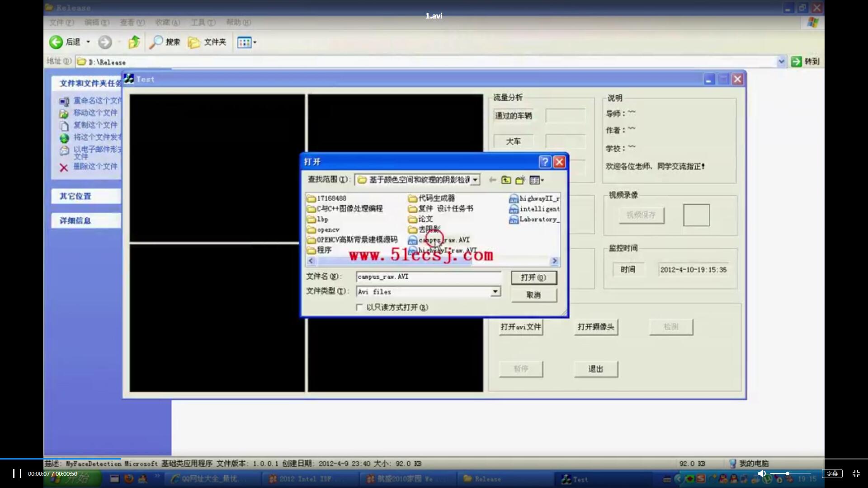Expand the 其它位置 sidebar section

point(86,196)
